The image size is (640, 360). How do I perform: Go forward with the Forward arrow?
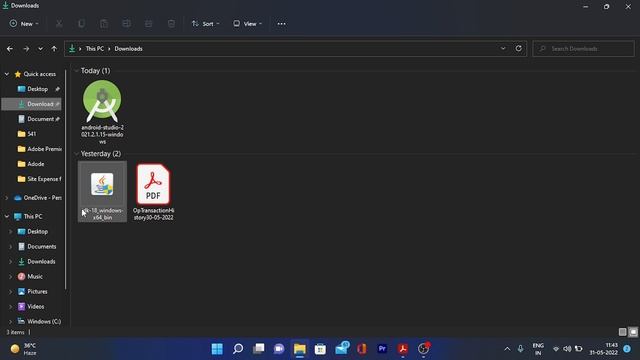pos(26,49)
